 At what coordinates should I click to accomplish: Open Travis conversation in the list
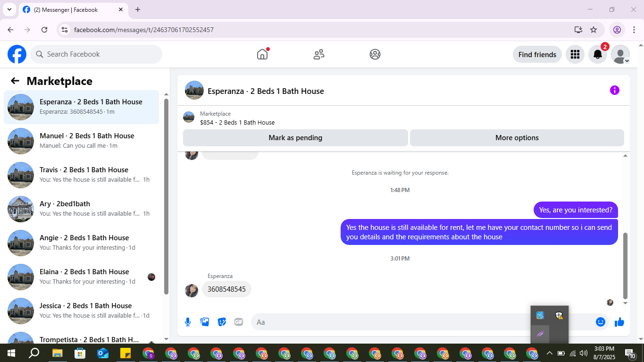[x=82, y=175]
